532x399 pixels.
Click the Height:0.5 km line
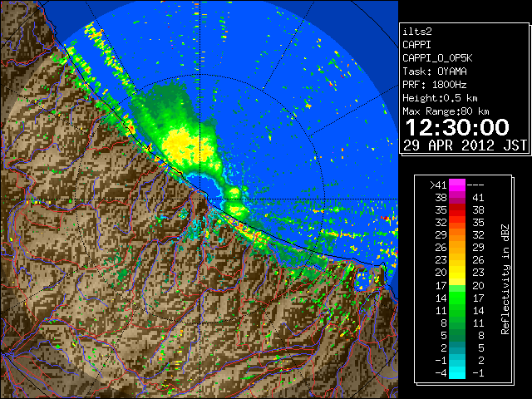click(440, 98)
